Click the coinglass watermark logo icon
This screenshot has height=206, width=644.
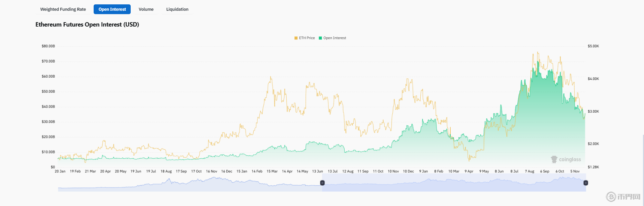click(554, 159)
